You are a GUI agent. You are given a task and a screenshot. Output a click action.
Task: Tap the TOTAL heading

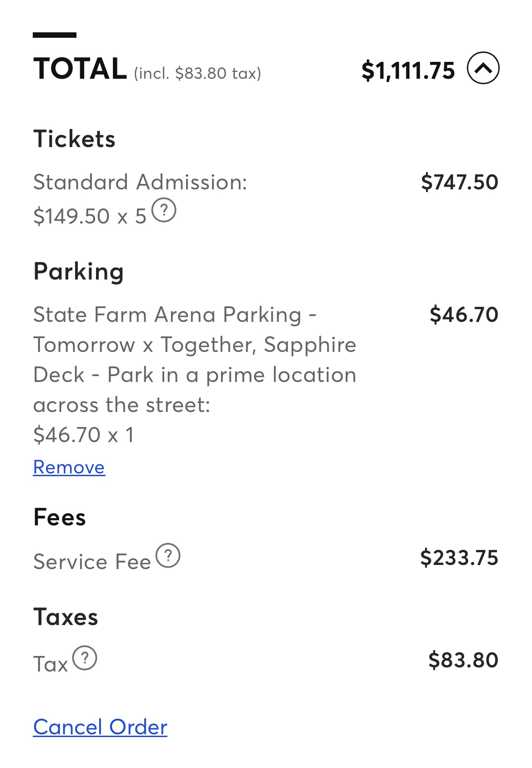[80, 69]
